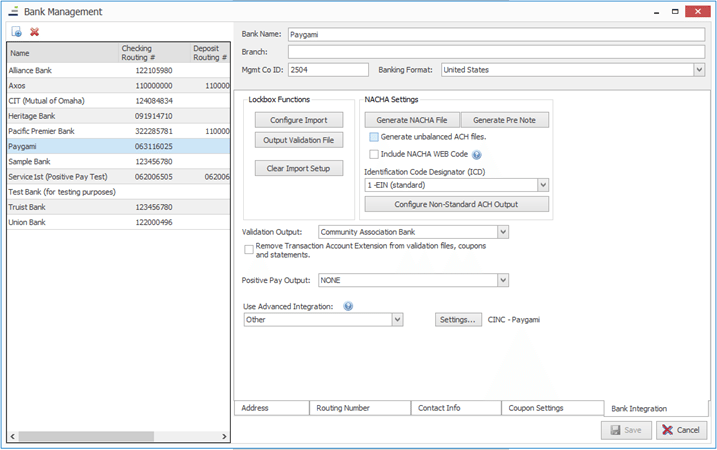Open help for NACHA WEB Code
Screen dimensions: 717x450
click(x=476, y=155)
